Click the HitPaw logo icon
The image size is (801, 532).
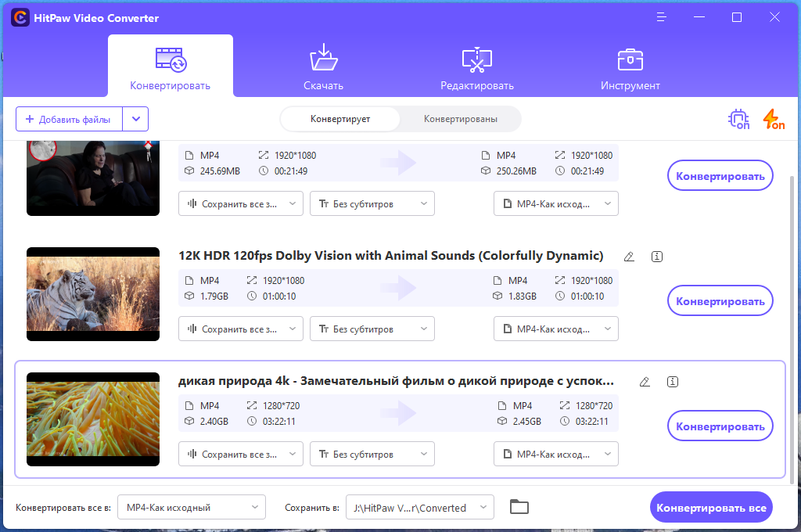point(20,18)
